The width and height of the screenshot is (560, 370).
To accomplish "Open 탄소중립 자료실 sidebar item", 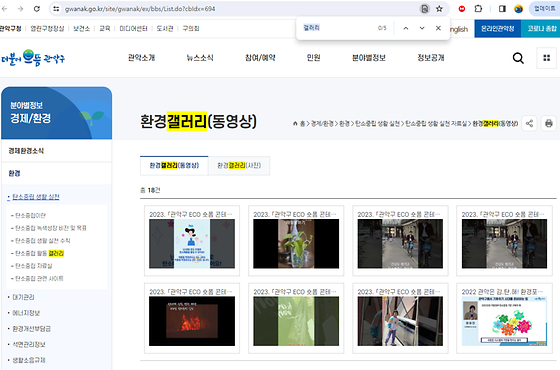I will (x=34, y=266).
